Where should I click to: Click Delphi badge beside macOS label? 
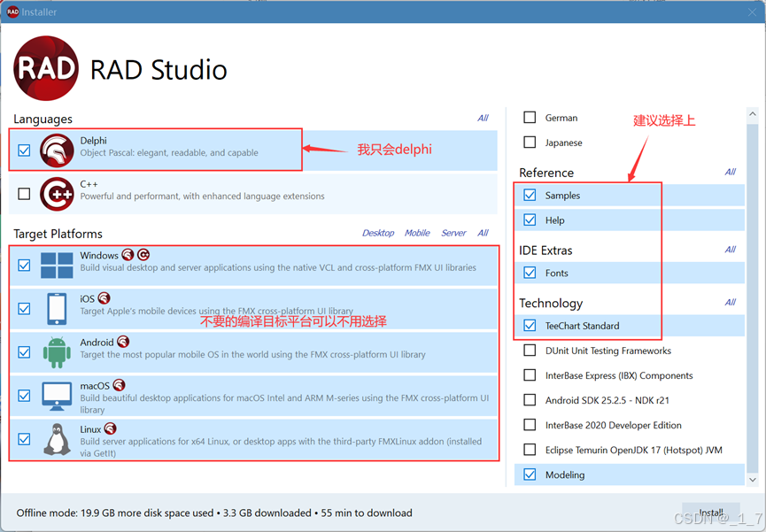[x=119, y=385]
